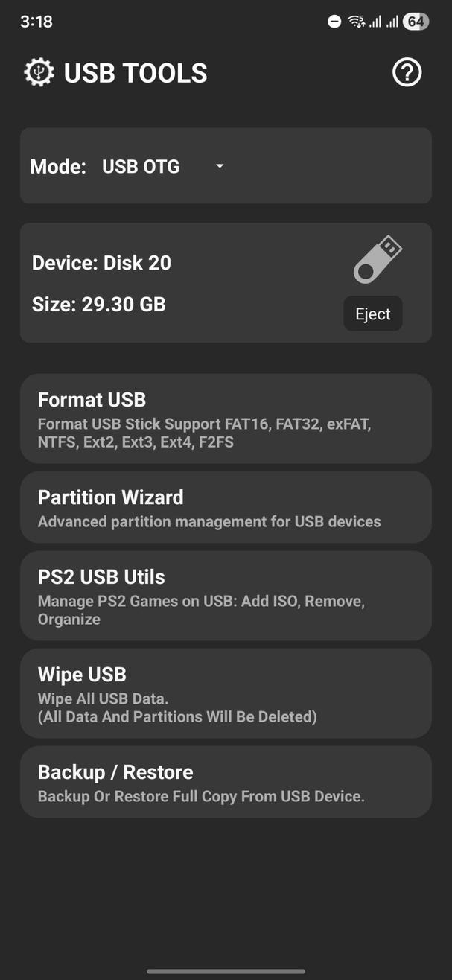The image size is (452, 980).
Task: Expand the USB OTG mode chooser
Action: click(x=140, y=166)
